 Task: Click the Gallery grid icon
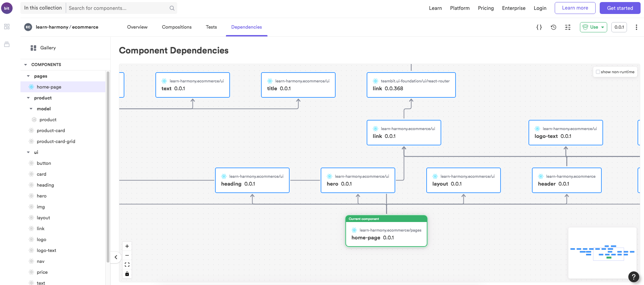33,48
